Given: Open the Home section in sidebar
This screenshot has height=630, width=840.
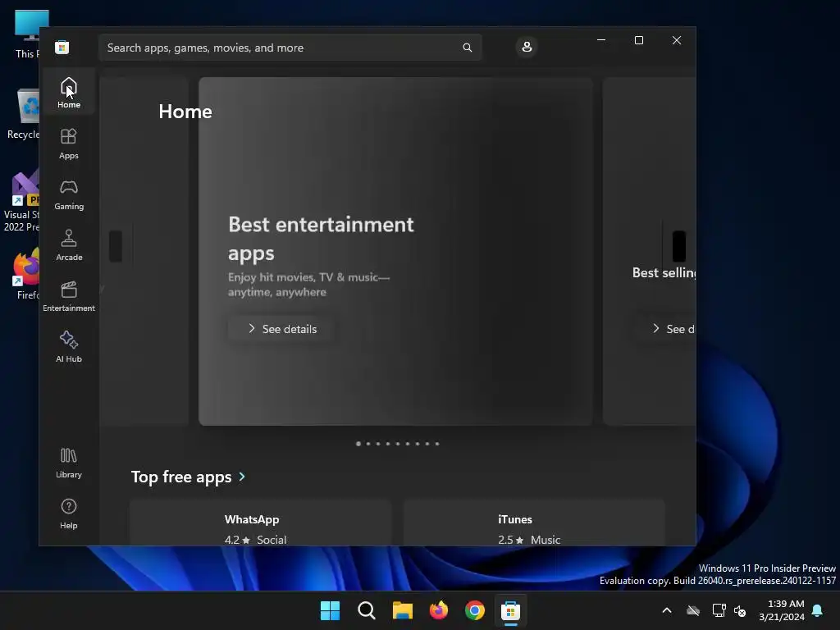Looking at the screenshot, I should tap(69, 93).
